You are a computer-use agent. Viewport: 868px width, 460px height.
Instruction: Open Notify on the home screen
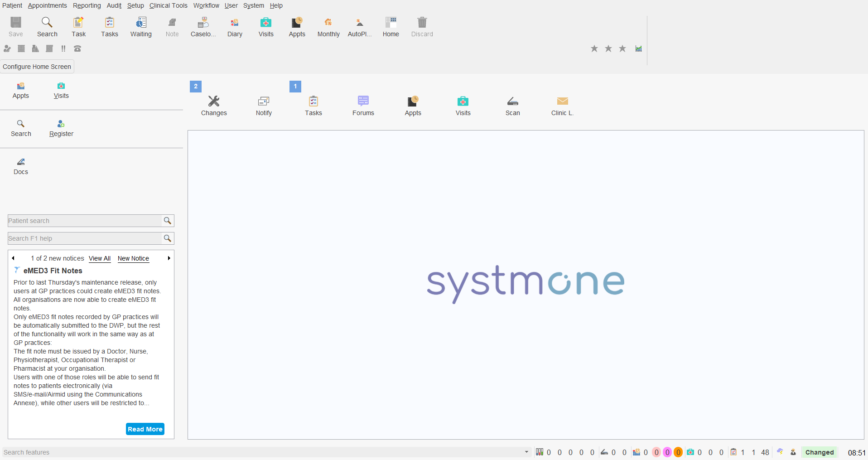click(x=264, y=106)
